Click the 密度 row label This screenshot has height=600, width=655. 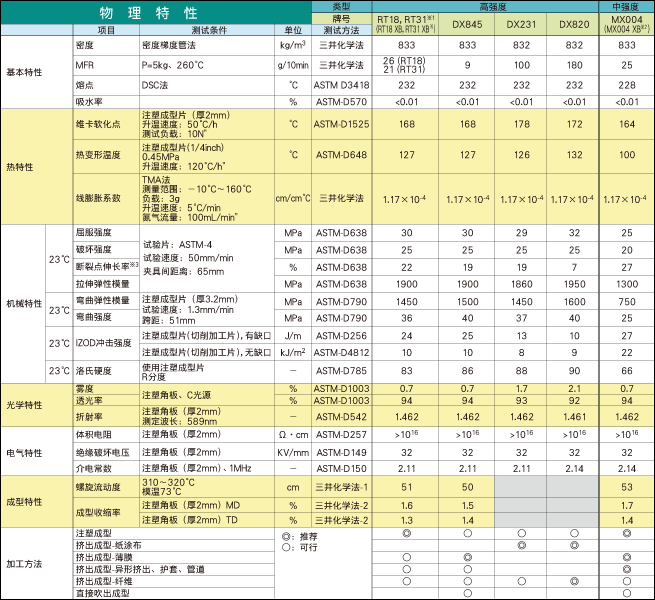(x=85, y=45)
